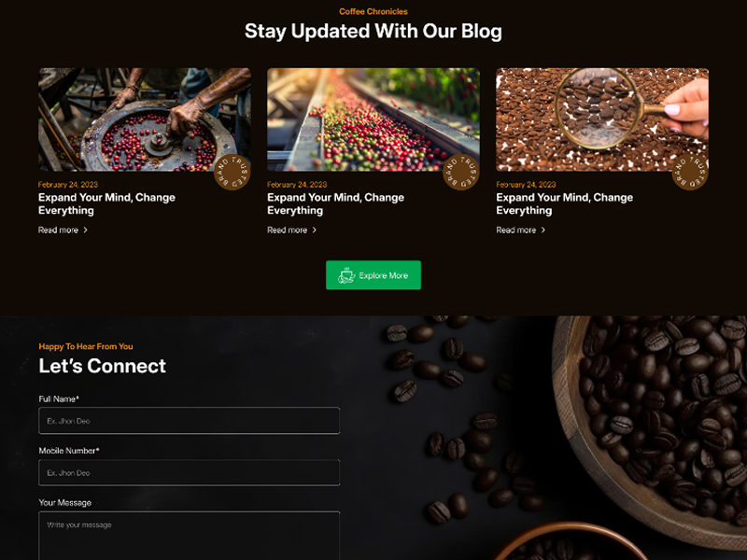747x560 pixels.
Task: Click the third post title Expand Your Mind
Action: [x=565, y=203]
